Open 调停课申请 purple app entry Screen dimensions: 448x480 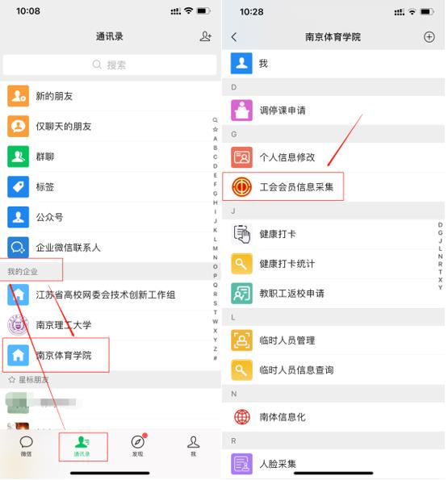[x=333, y=111]
